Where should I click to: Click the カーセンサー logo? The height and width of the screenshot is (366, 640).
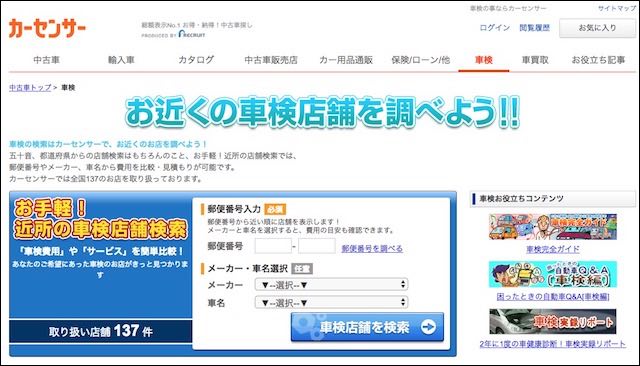pos(47,29)
